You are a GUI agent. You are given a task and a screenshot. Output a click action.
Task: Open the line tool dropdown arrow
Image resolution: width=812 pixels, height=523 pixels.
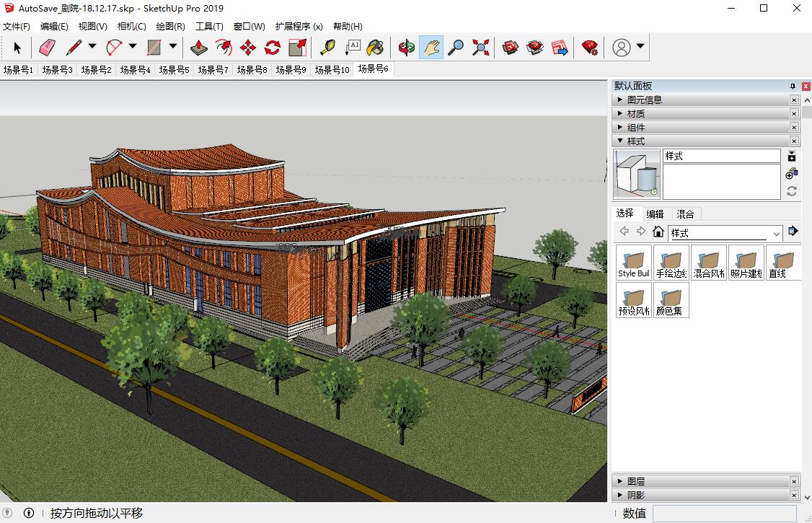tap(92, 47)
